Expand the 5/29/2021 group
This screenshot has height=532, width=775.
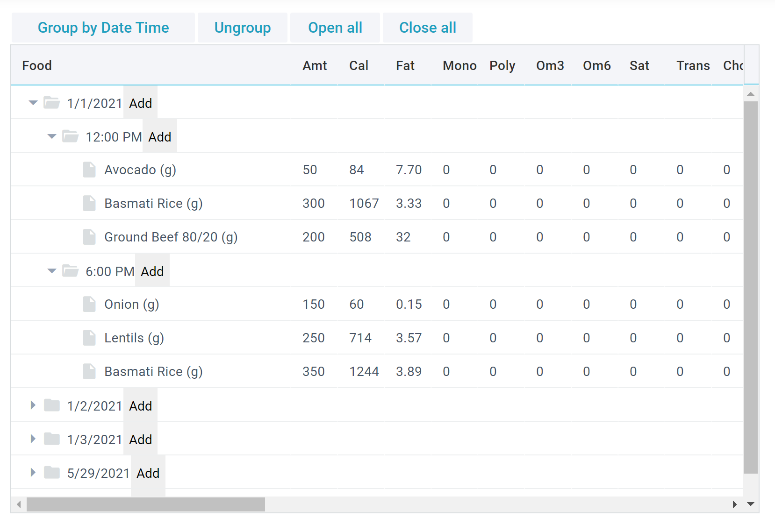click(32, 473)
